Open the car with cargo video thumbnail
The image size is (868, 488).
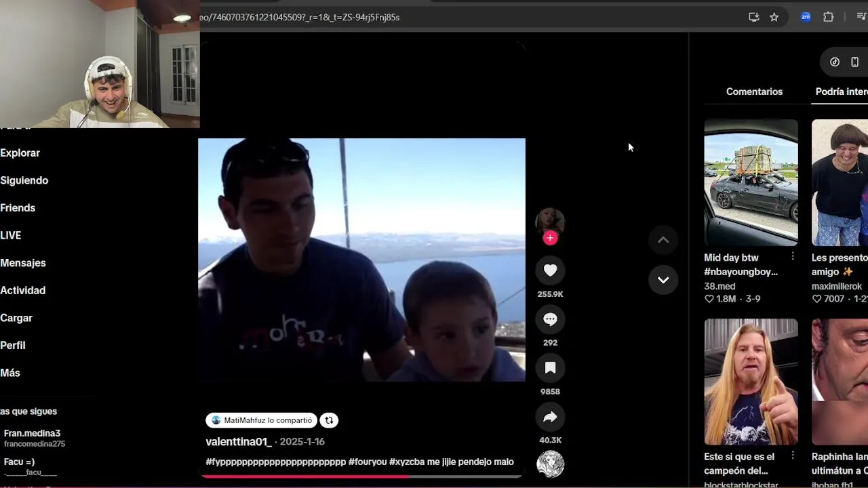(751, 182)
